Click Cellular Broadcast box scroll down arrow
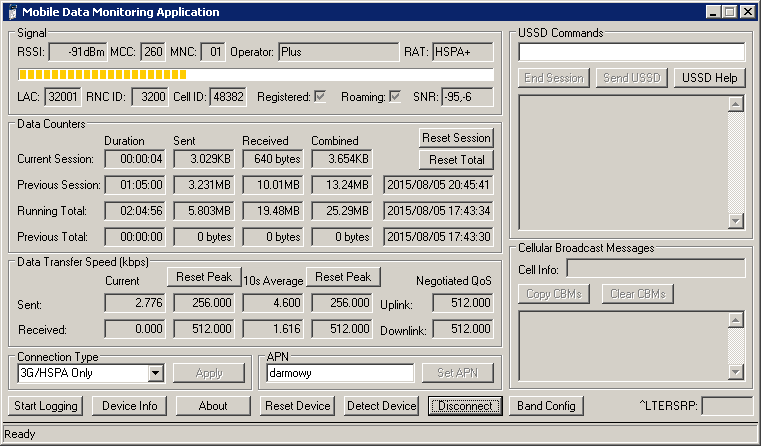 [736, 372]
